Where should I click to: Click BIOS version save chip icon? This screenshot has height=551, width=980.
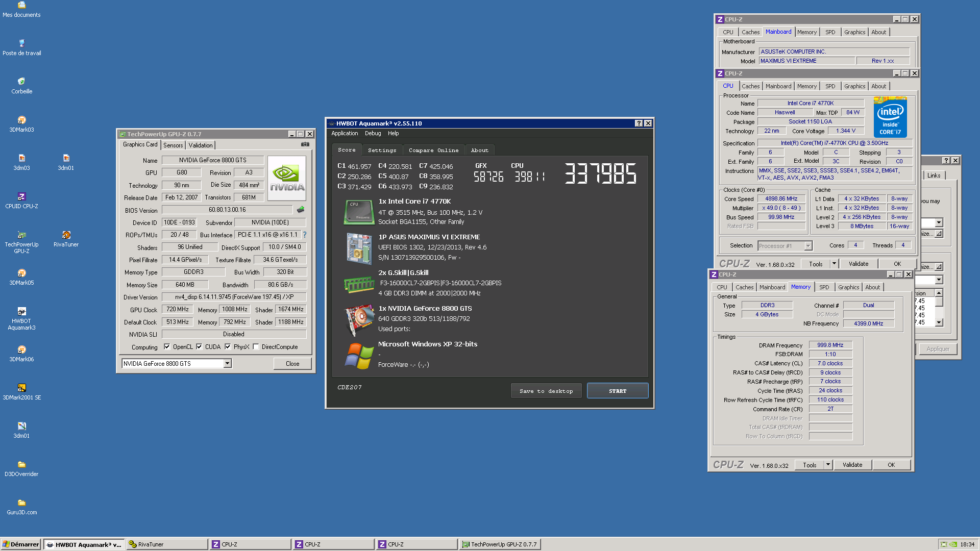(301, 209)
